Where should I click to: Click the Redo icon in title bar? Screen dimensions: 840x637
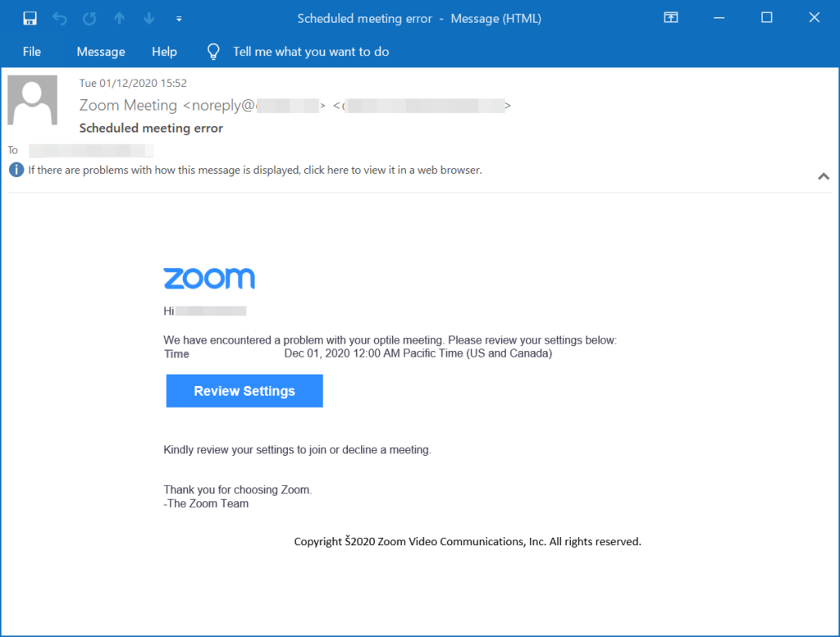coord(89,19)
